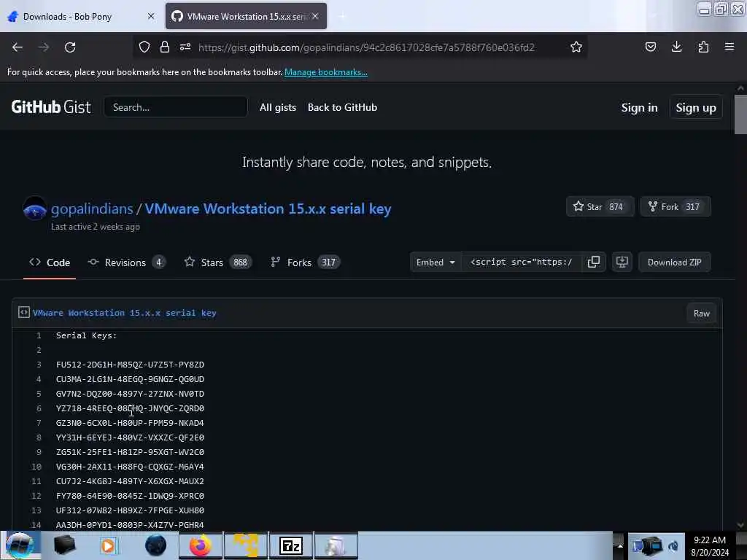Open the Revisions tab
This screenshot has height=560, width=747.
tap(126, 262)
